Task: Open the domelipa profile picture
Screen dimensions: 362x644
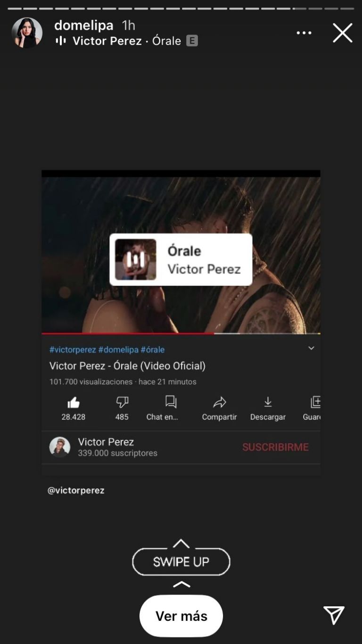Action: (27, 33)
